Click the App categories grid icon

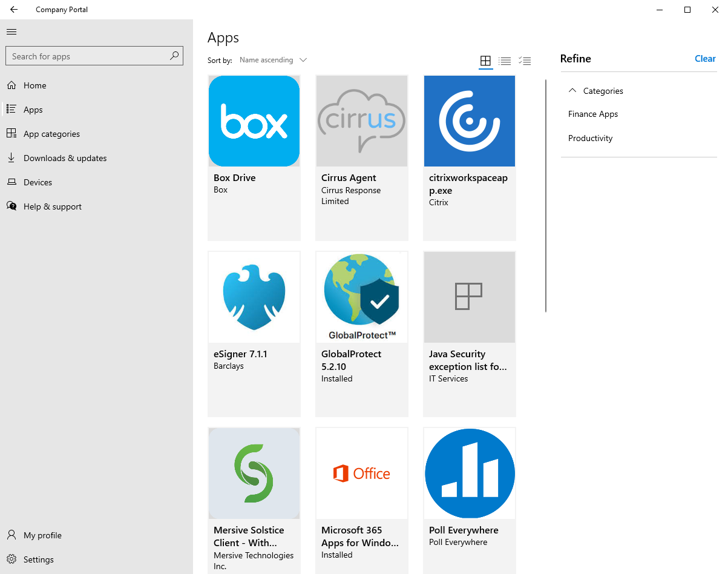click(x=11, y=134)
